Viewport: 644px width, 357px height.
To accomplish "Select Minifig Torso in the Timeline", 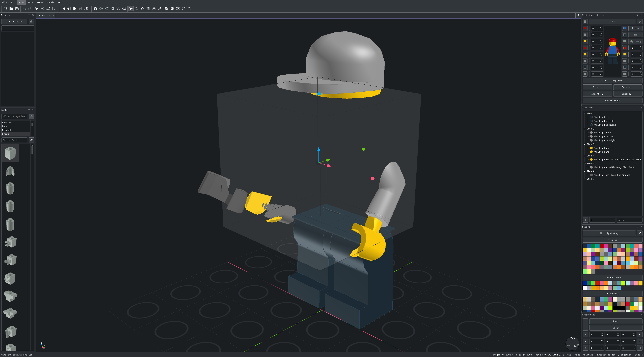I will point(602,133).
